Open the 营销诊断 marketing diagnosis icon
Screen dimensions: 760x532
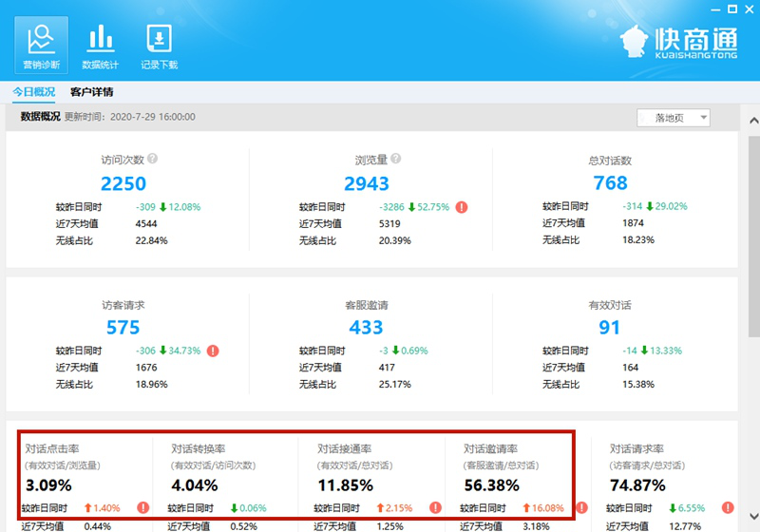tap(41, 46)
